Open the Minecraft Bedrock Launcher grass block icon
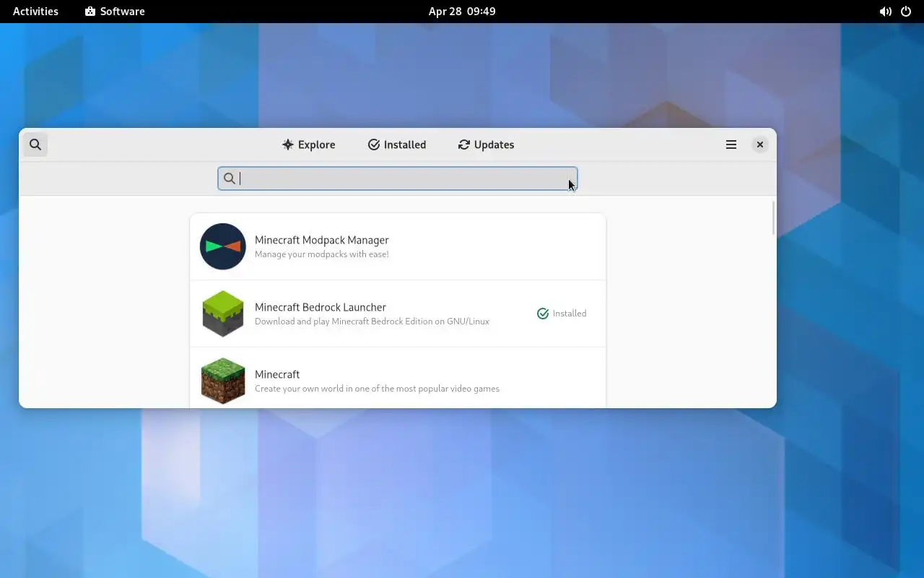 click(x=223, y=314)
